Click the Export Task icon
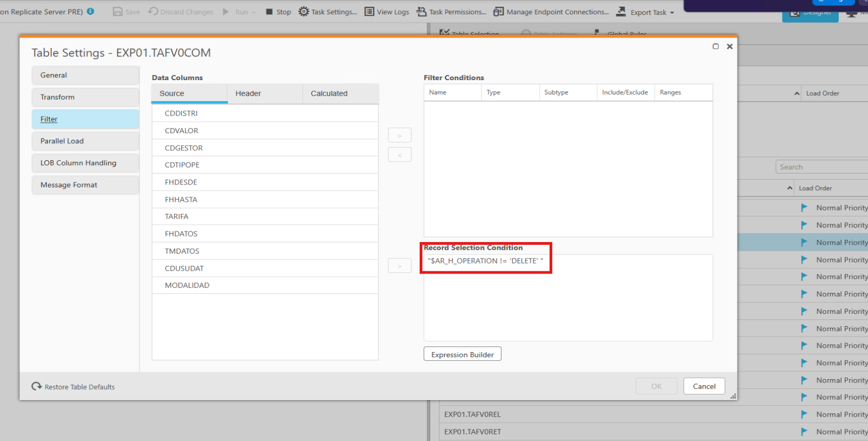The image size is (868, 441). (x=621, y=12)
